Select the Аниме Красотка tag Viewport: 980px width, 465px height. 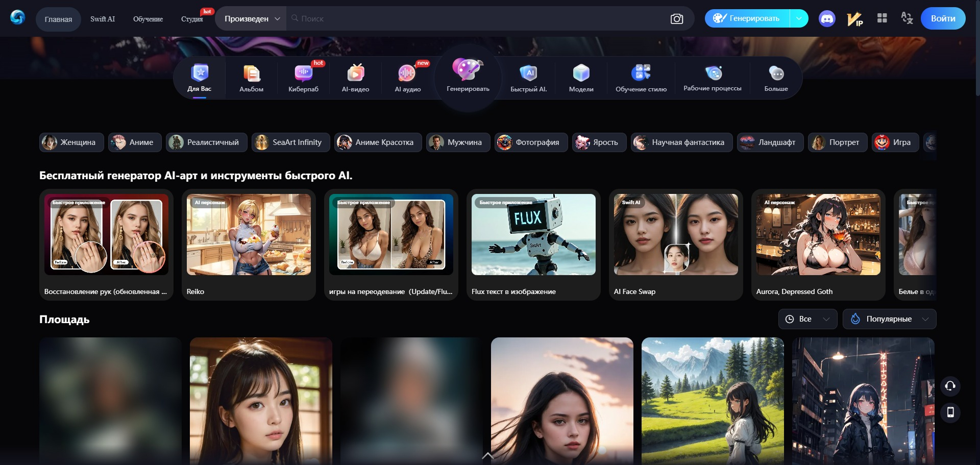point(378,142)
